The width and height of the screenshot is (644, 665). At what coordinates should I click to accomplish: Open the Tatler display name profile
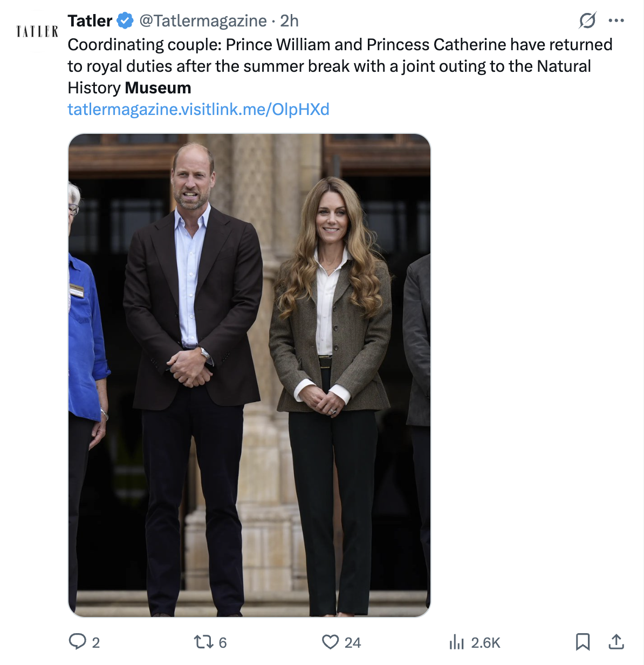[x=90, y=21]
